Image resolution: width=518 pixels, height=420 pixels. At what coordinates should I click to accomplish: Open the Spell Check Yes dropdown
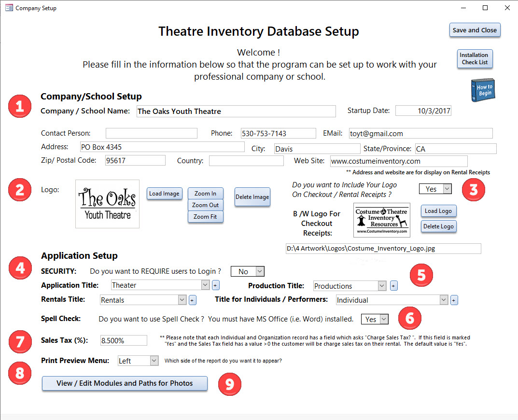pos(384,319)
